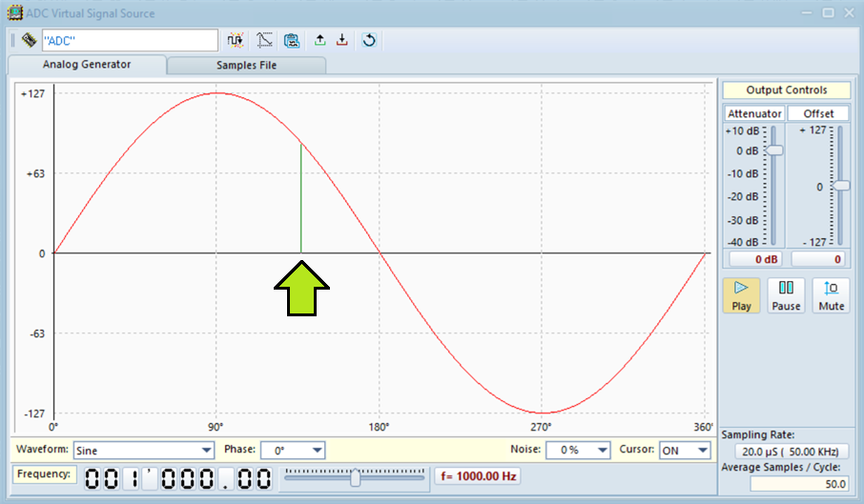
Task: Minimize the ADC Virtual Signal Source window
Action: [x=807, y=12]
